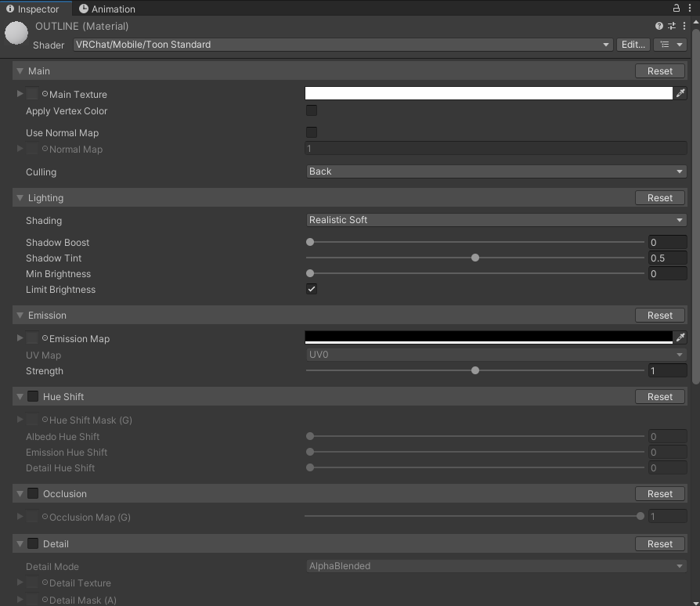Open the Inspector panel kebab menu
The width and height of the screenshot is (700, 606).
coord(689,8)
